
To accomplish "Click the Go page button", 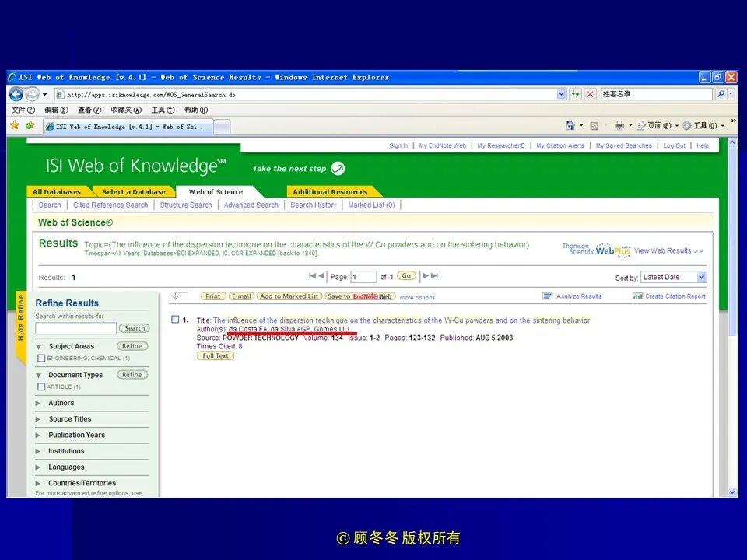I will [406, 275].
